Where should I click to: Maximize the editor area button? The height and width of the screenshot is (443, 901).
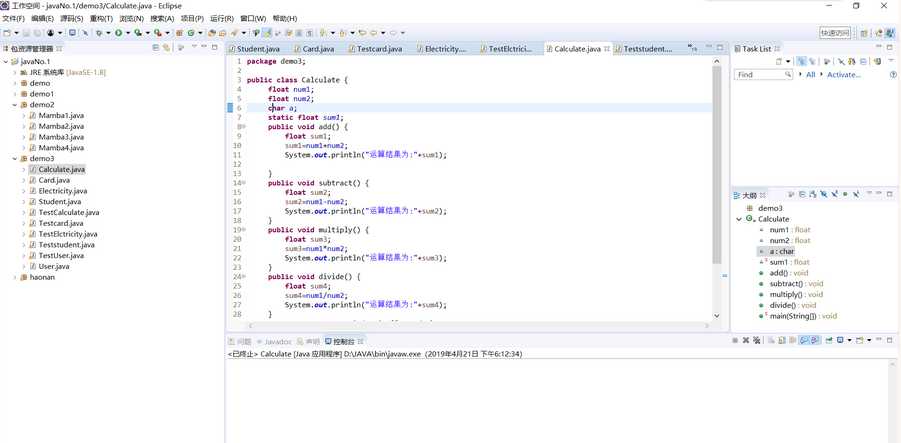point(720,48)
